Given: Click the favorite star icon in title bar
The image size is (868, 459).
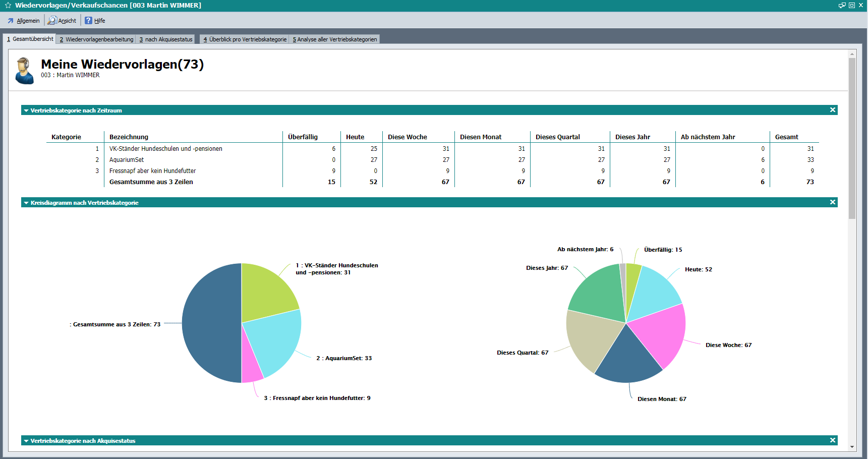Looking at the screenshot, I should coord(8,5).
